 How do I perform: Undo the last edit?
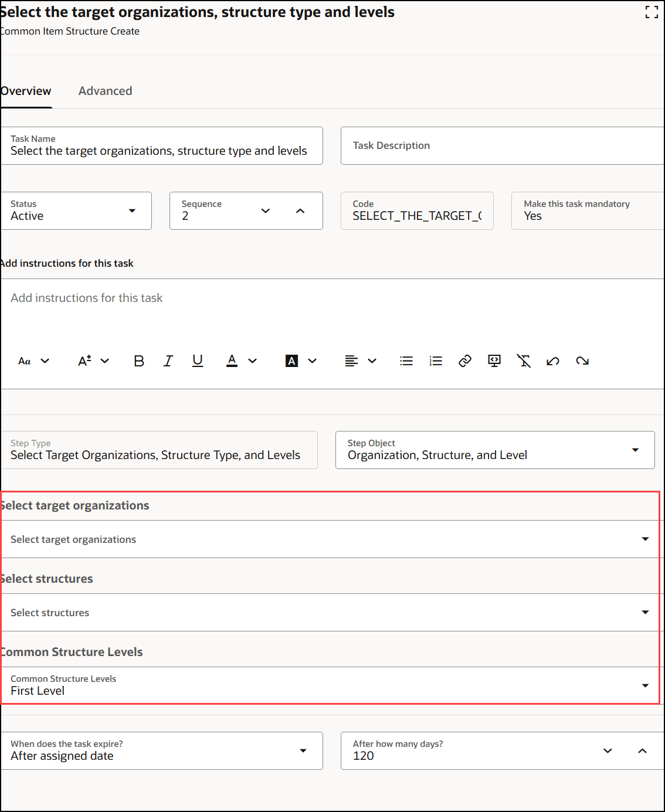(553, 361)
